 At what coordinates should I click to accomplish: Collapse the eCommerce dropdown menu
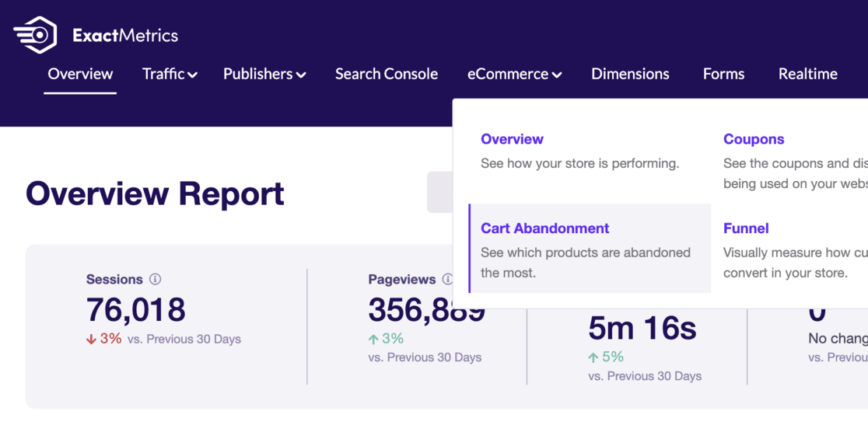click(515, 74)
